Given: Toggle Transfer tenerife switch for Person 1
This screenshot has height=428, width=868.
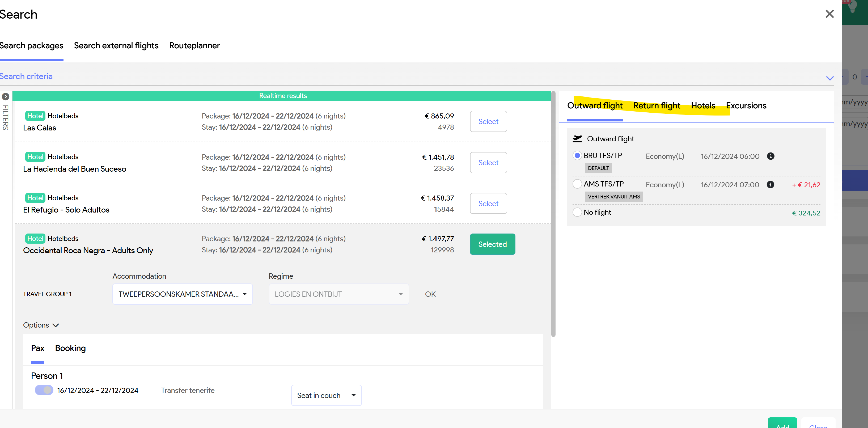Looking at the screenshot, I should [44, 390].
